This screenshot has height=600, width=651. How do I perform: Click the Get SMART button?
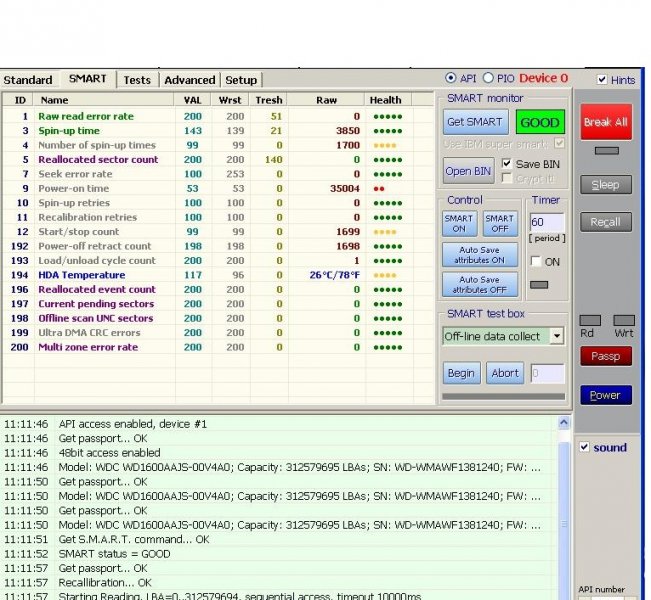point(475,122)
